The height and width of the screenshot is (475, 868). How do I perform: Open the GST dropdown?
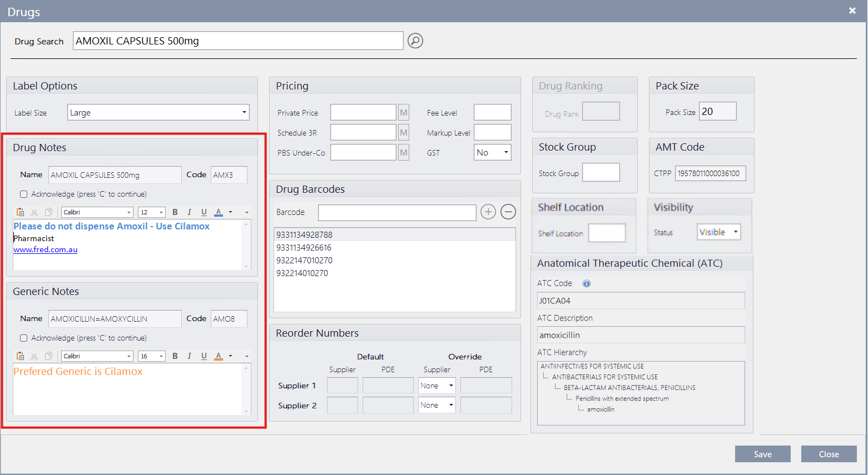coord(505,152)
